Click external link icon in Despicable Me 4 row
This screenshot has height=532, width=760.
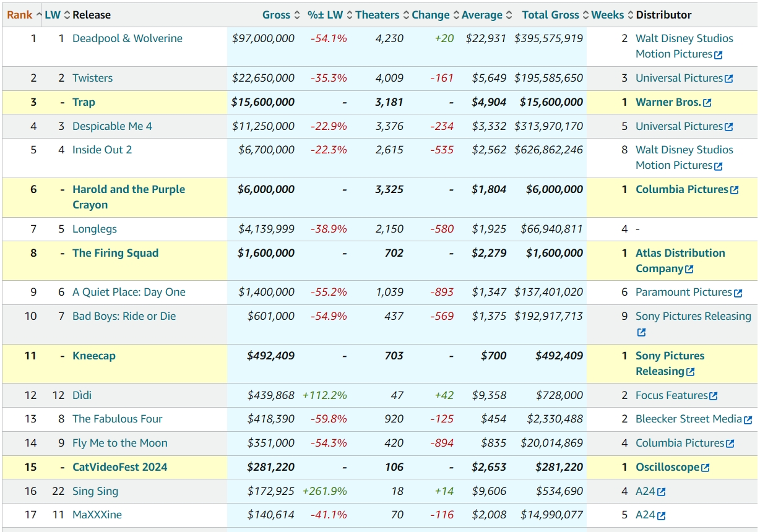(728, 127)
